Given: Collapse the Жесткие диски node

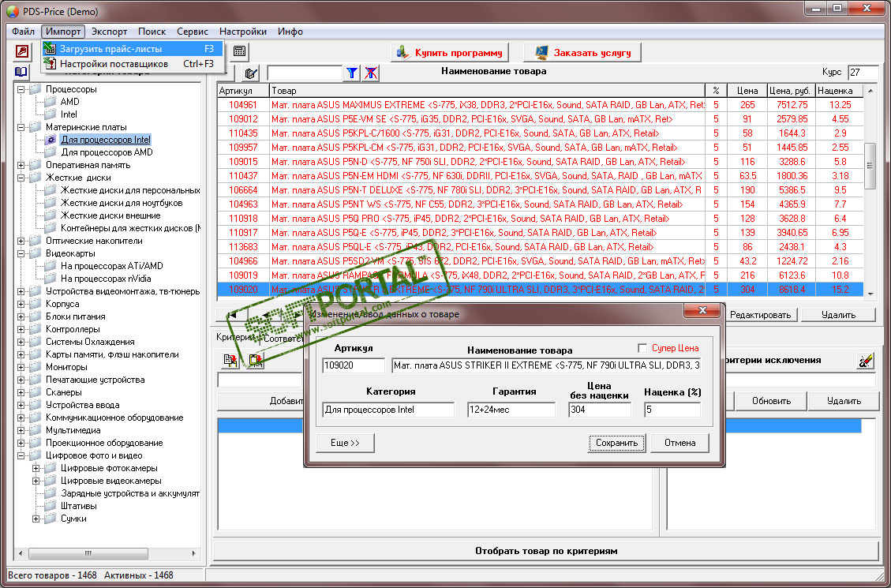Looking at the screenshot, I should point(21,178).
